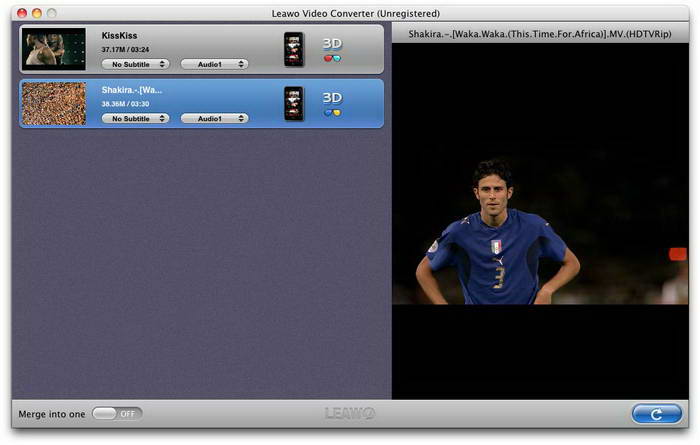
Task: Close the Leawo Video Converter window
Action: 22,13
